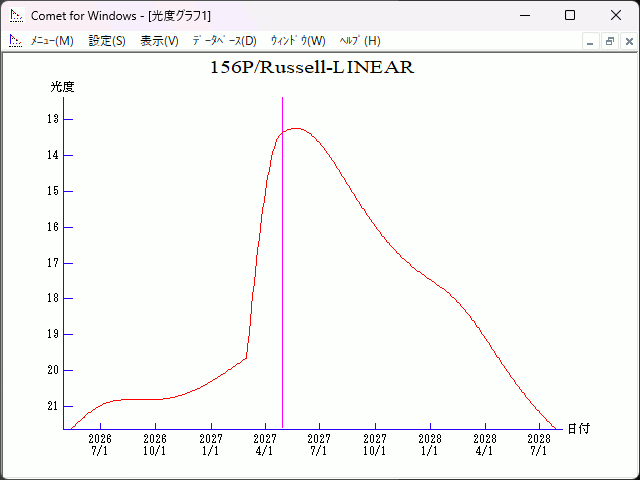The height and width of the screenshot is (480, 640).
Task: Open the ヘルプ(H) help menu
Action: [x=360, y=41]
